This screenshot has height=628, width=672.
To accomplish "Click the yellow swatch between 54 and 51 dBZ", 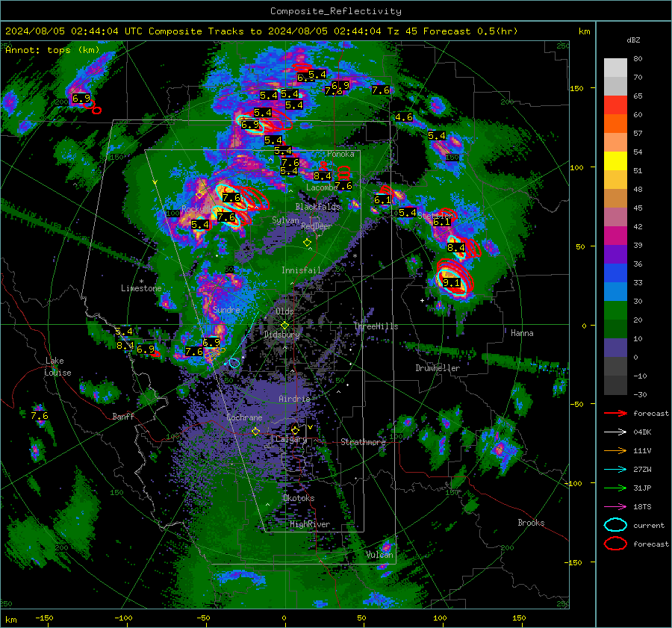I will (x=615, y=161).
